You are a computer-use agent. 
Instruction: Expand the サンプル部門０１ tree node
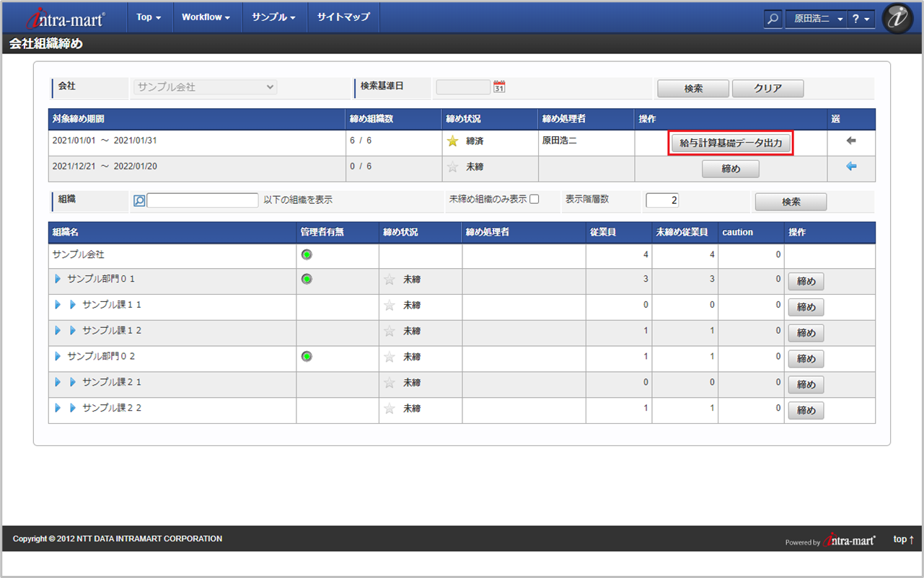58,279
